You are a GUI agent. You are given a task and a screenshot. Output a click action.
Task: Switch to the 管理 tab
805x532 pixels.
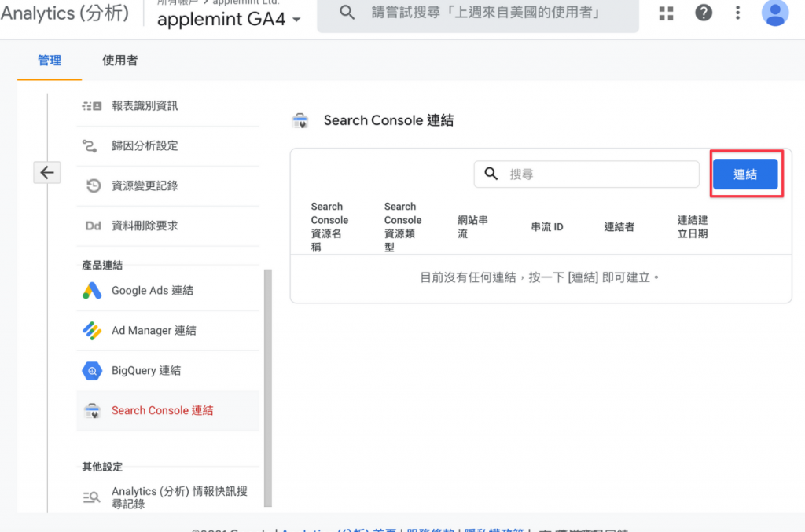50,61
